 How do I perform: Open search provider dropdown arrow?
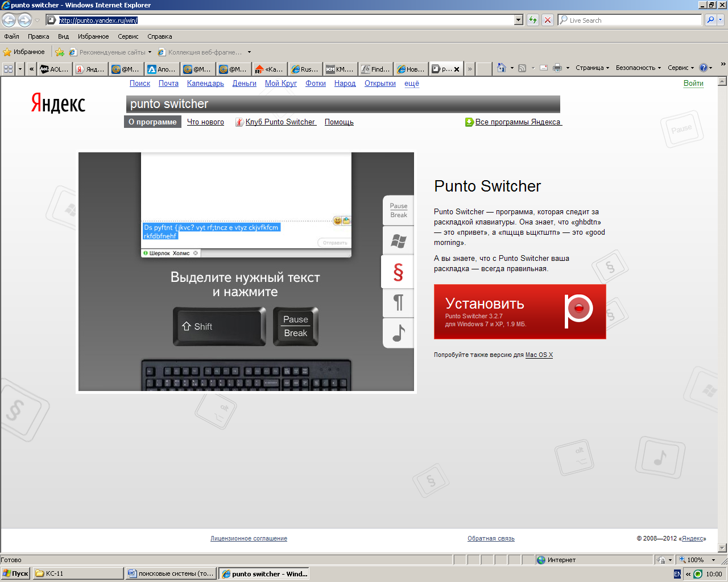[x=721, y=20]
